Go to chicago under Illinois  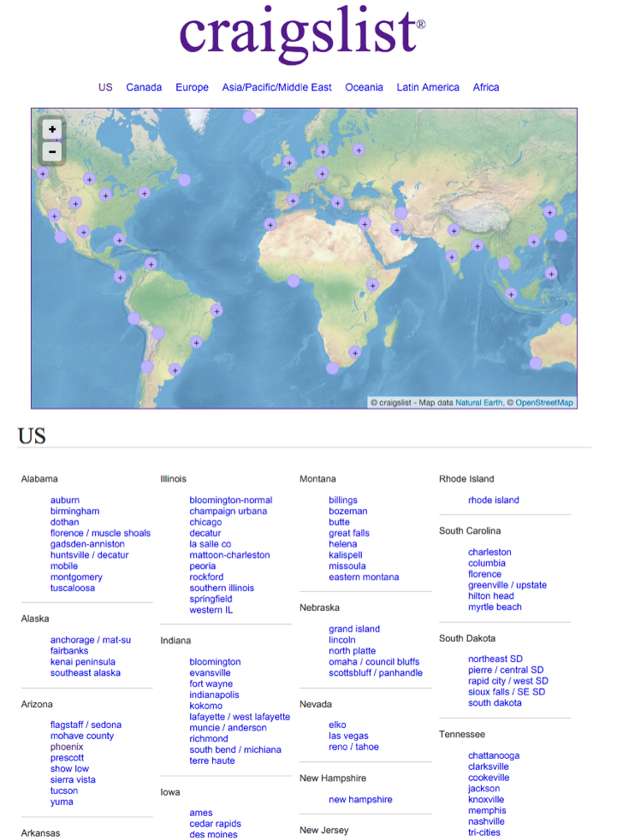click(205, 522)
